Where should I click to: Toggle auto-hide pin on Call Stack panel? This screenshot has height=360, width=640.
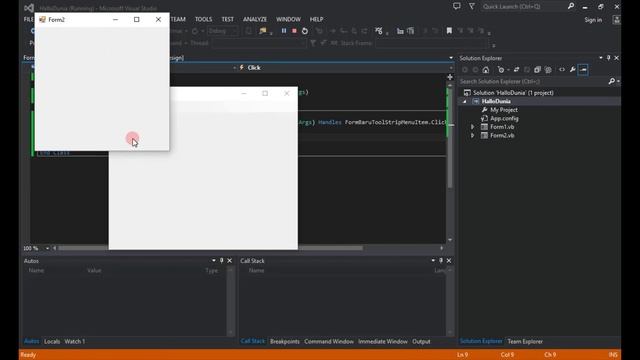(441, 260)
